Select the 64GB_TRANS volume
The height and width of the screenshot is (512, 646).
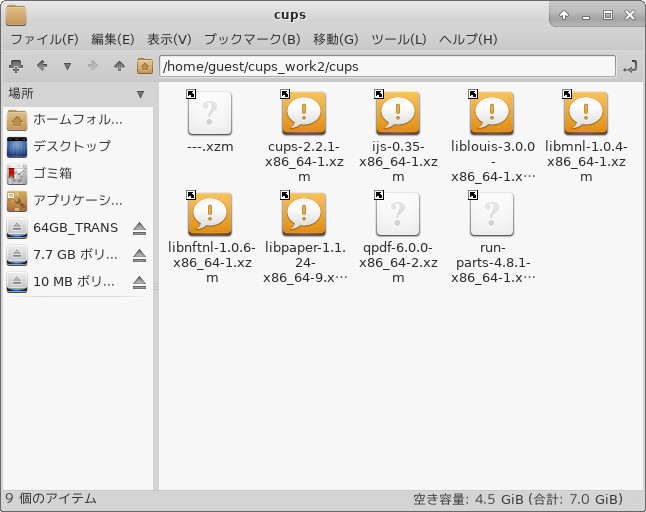click(x=68, y=228)
